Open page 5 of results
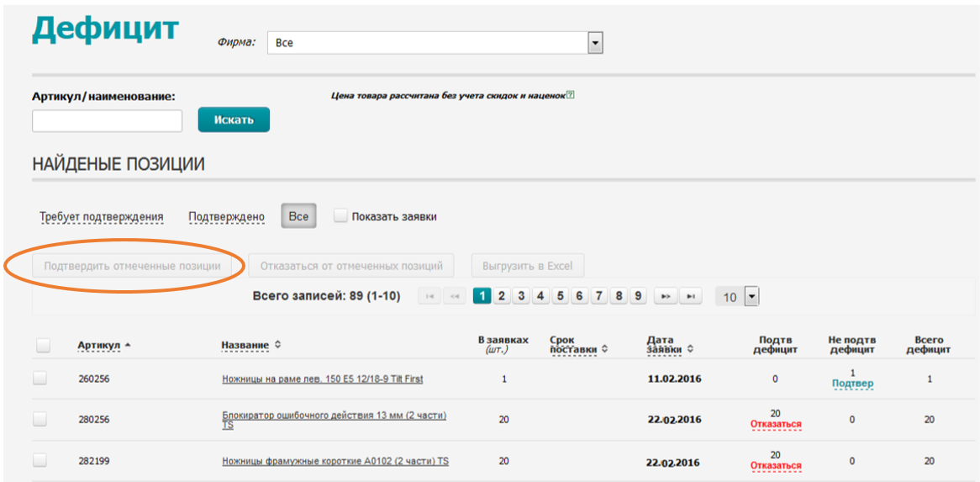Screen dimensions: 980x482 point(560,296)
